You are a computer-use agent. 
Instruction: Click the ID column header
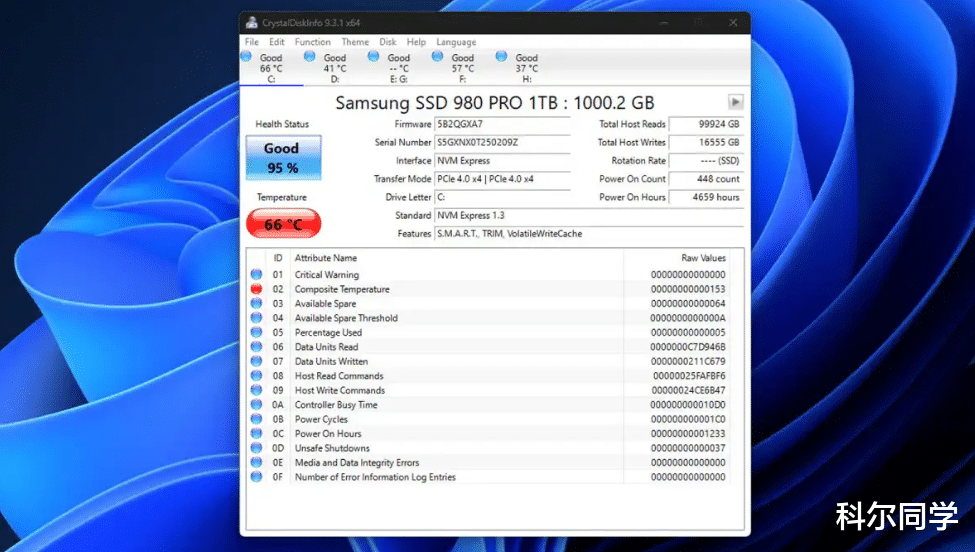(278, 258)
